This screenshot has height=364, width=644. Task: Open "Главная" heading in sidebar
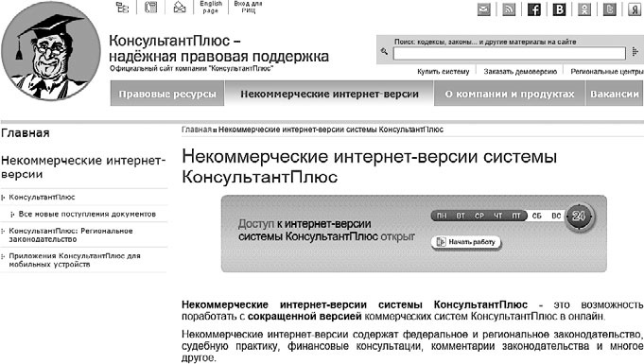(26, 133)
